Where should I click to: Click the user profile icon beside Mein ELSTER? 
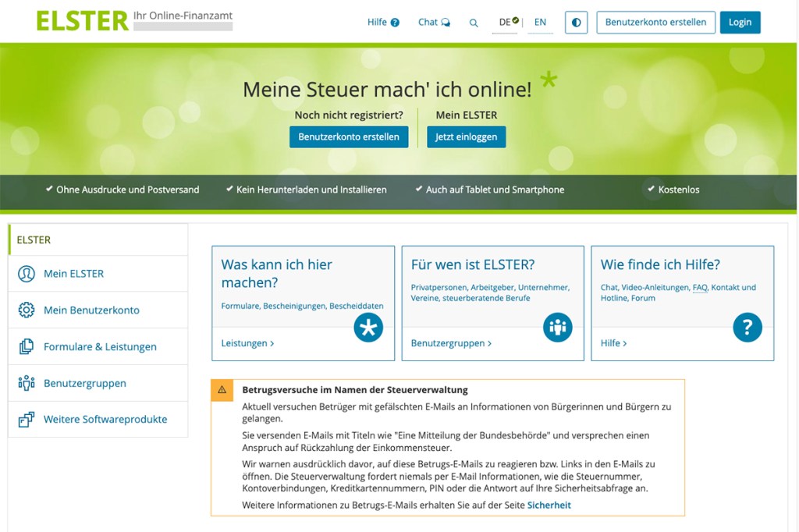coord(27,274)
